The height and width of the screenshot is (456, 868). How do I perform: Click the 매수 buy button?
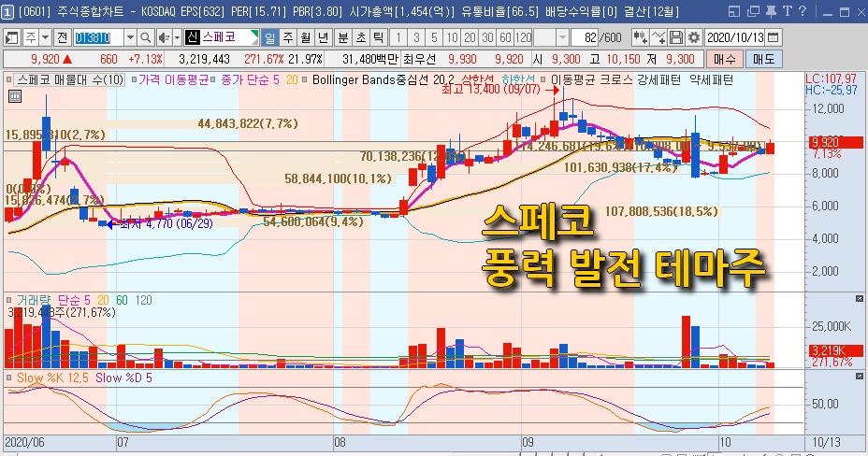point(724,59)
